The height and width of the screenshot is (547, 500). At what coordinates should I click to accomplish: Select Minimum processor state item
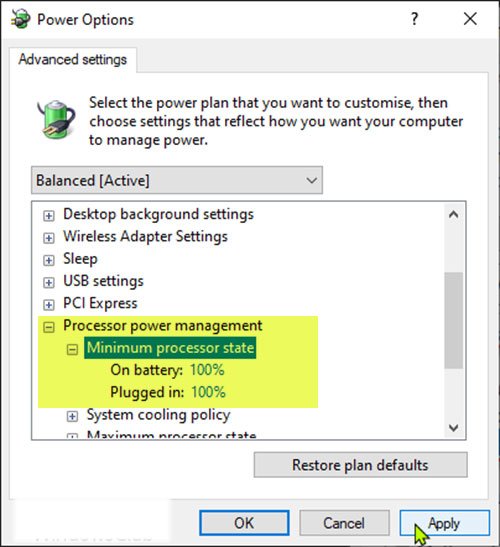click(x=170, y=348)
